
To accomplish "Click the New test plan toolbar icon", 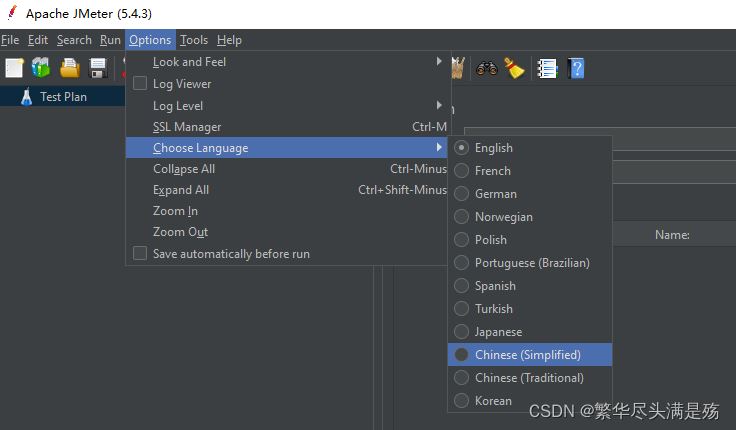I will tap(14, 68).
